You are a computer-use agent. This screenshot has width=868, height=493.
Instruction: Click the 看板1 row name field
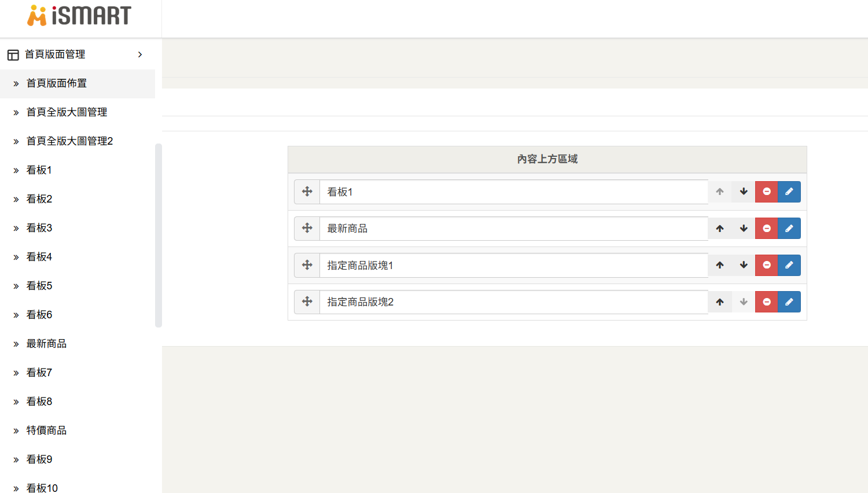514,192
